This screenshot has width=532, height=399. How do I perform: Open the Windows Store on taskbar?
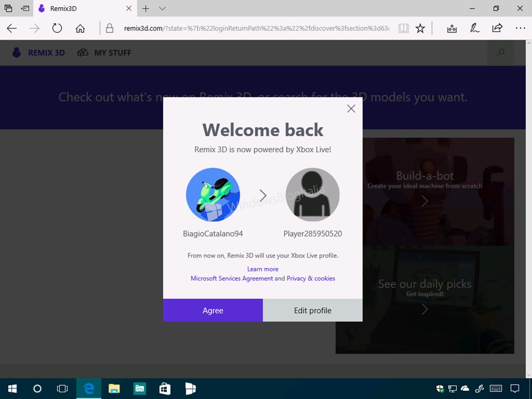[x=165, y=388]
